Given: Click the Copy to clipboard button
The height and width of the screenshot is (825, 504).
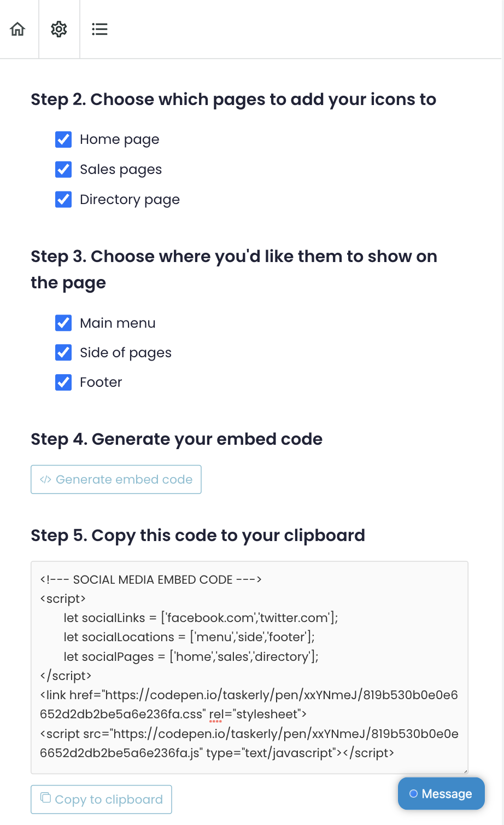Looking at the screenshot, I should 101,799.
